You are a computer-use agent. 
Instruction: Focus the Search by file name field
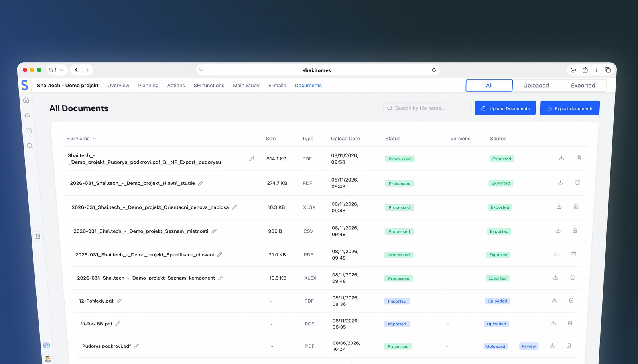(x=427, y=108)
